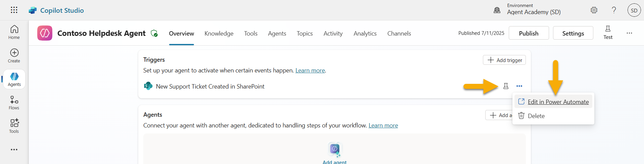Screen dimensions: 644x164
Task: Expand more options in left sidebar
Action: point(14,150)
